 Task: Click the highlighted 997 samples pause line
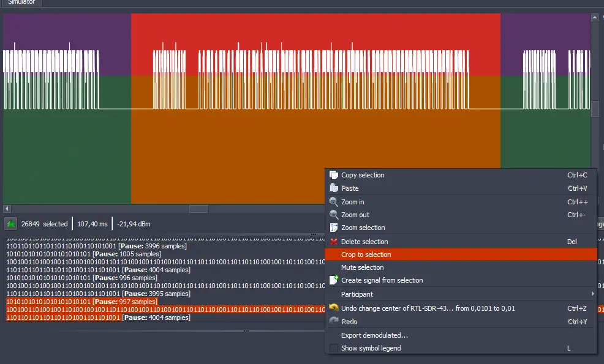[81, 302]
